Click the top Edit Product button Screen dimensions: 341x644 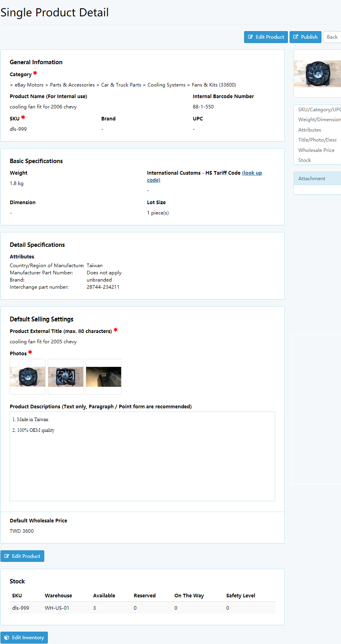pos(266,37)
